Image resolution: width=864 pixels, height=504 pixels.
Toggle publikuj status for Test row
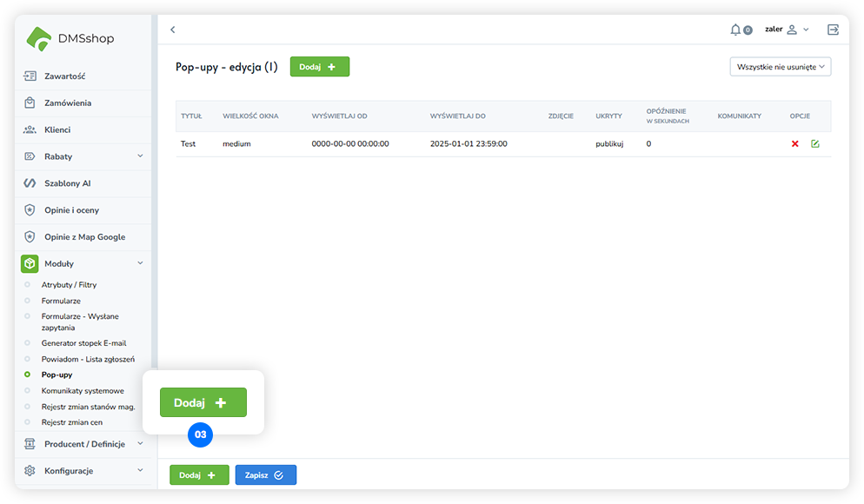[x=609, y=143]
